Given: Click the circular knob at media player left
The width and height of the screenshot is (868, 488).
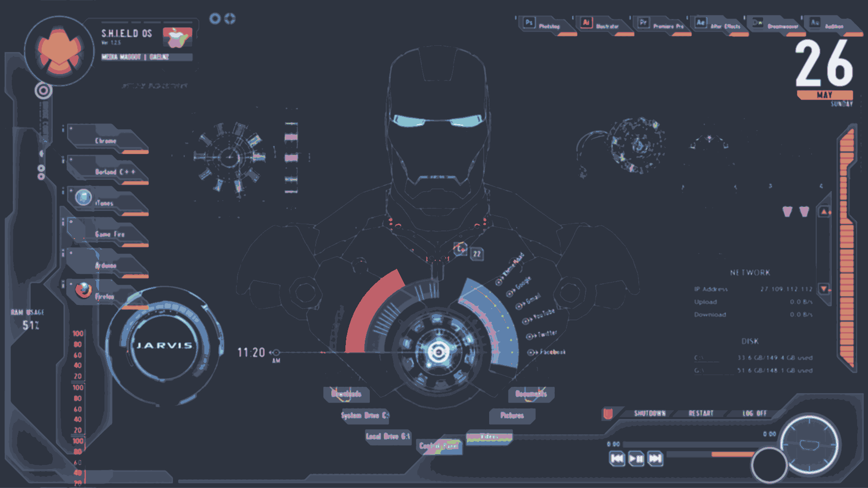Looking at the screenshot, I should pyautogui.click(x=769, y=465).
